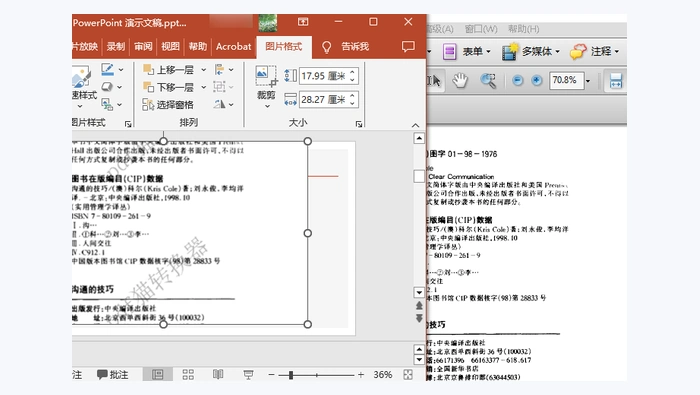Open the picture border dropdown arrow
Image resolution: width=700 pixels, height=395 pixels.
point(121,70)
